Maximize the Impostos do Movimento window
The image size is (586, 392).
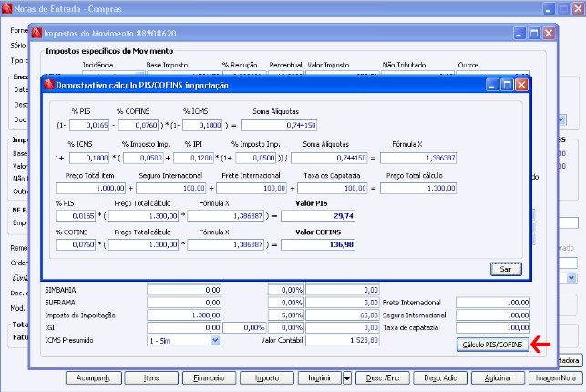pyautogui.click(x=532, y=33)
